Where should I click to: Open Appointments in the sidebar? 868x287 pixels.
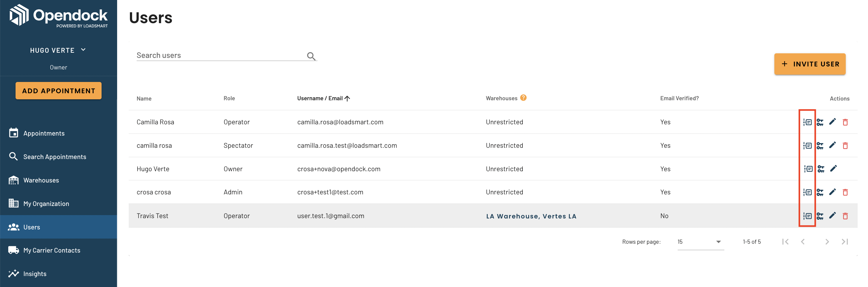(58, 133)
